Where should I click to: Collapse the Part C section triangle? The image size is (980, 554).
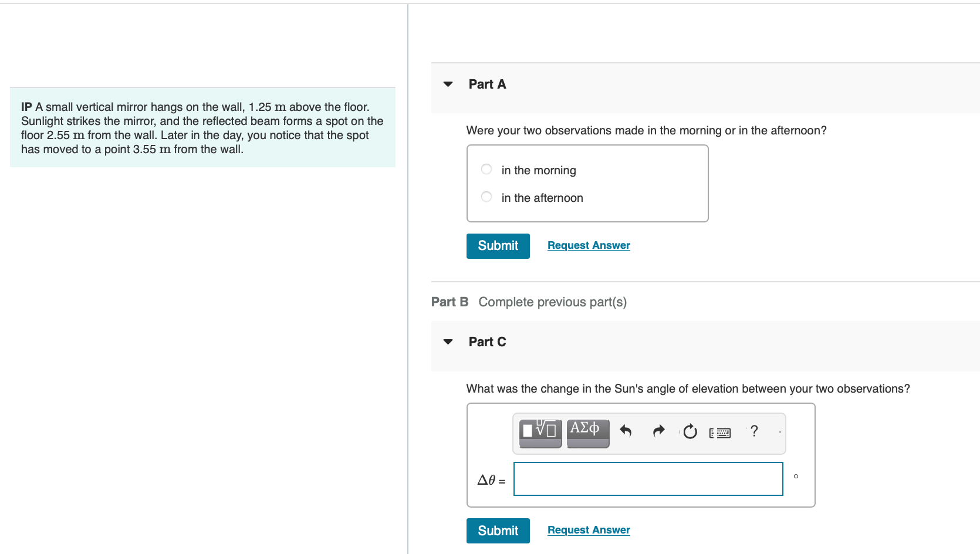448,342
